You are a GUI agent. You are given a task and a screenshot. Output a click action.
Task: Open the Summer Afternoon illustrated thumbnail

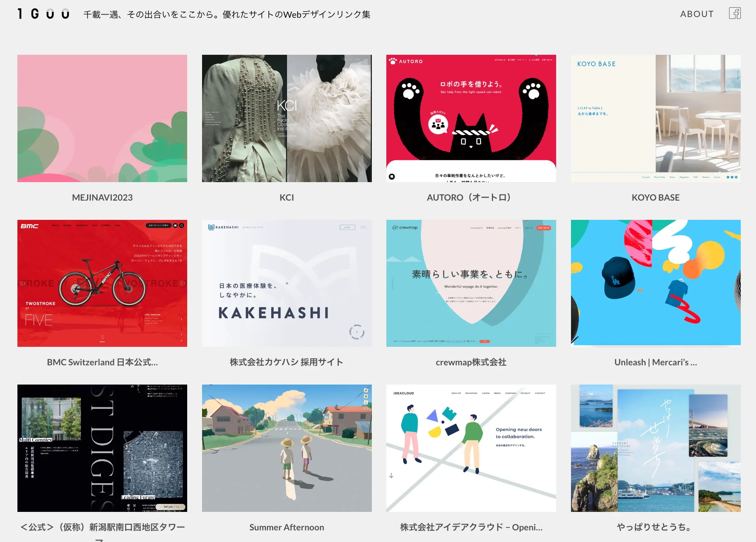tap(287, 448)
